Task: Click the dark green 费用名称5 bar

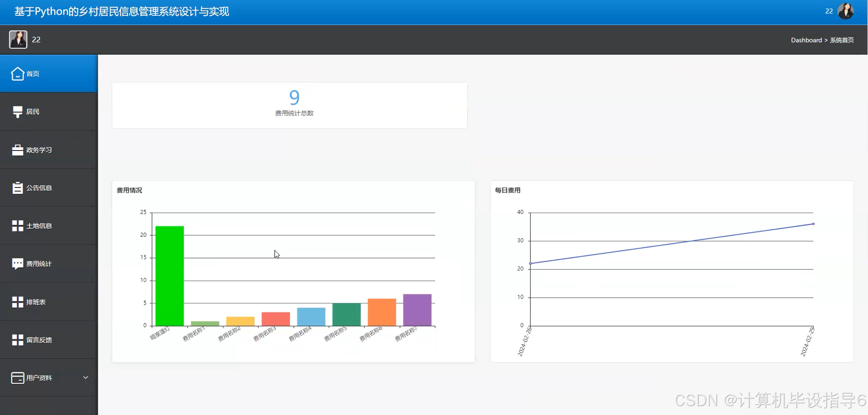Action: tap(346, 314)
